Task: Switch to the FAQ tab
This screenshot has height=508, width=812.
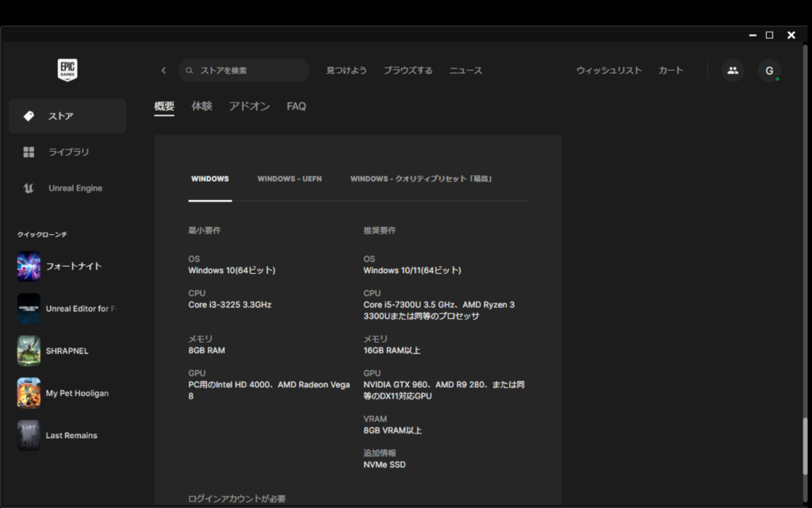Action: pos(297,106)
